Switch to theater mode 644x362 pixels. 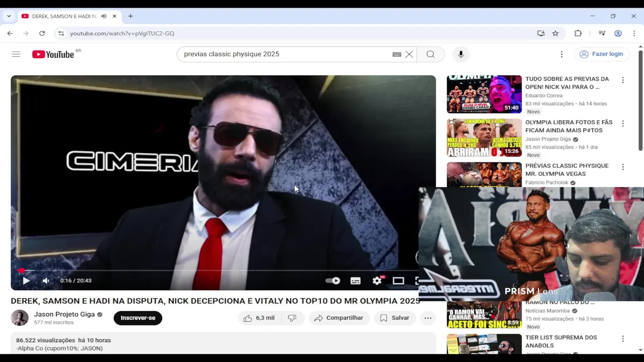[x=398, y=281]
